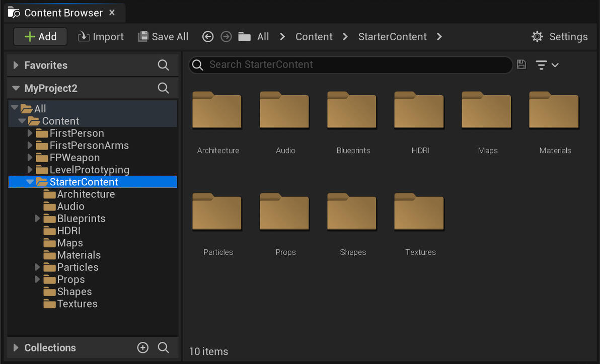Click the save search icon beside search bar
The width and height of the screenshot is (600, 364).
click(x=521, y=64)
